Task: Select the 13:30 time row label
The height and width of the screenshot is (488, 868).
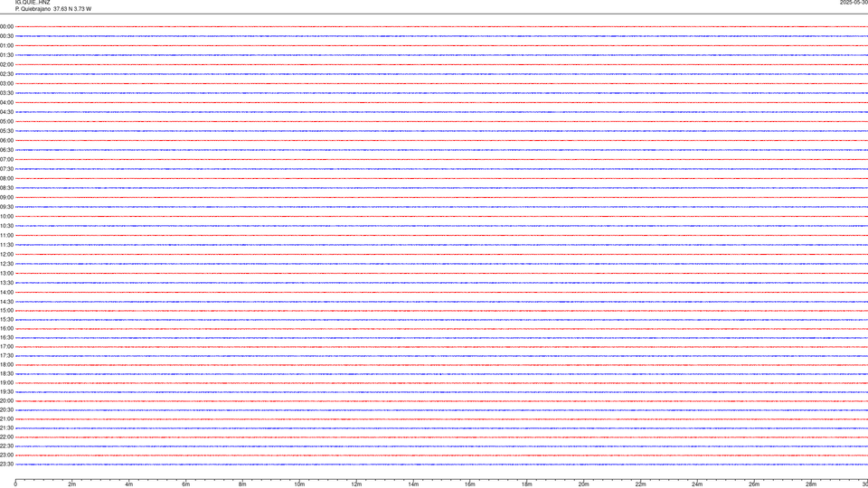Action: tap(6, 283)
